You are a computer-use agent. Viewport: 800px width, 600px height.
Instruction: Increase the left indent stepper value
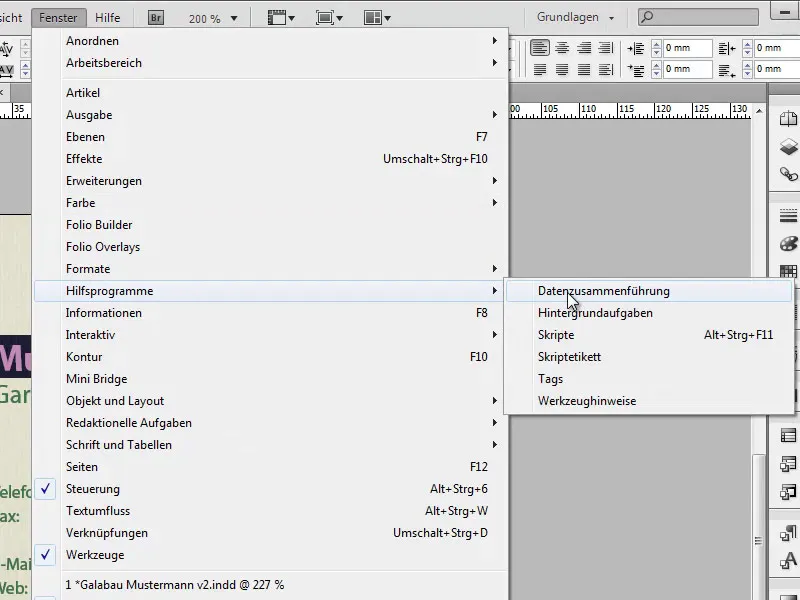(656, 44)
